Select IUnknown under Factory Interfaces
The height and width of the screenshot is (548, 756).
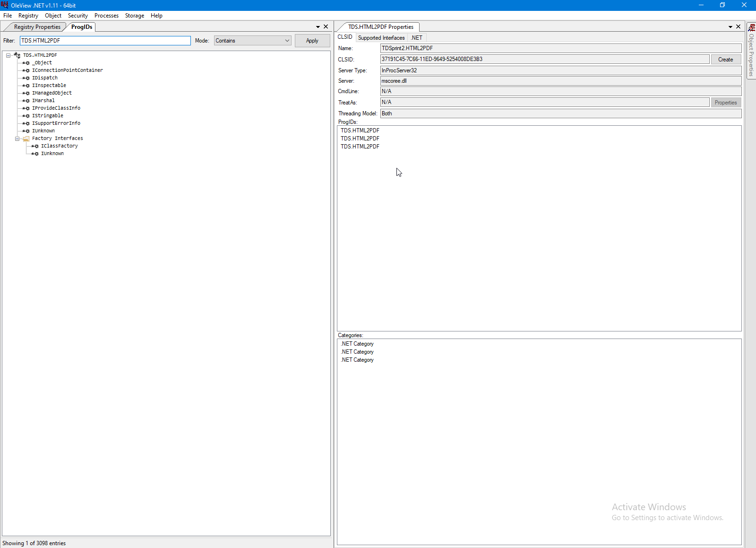point(52,154)
